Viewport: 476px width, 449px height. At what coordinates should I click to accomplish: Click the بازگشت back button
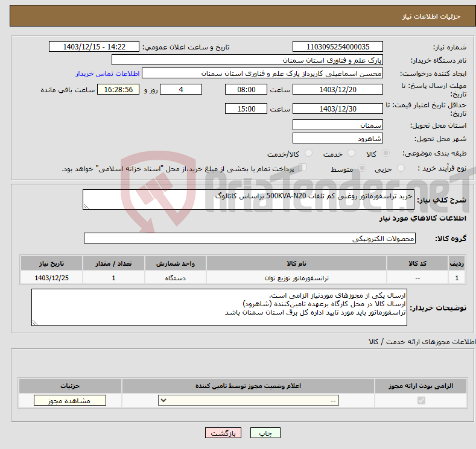click(x=223, y=433)
